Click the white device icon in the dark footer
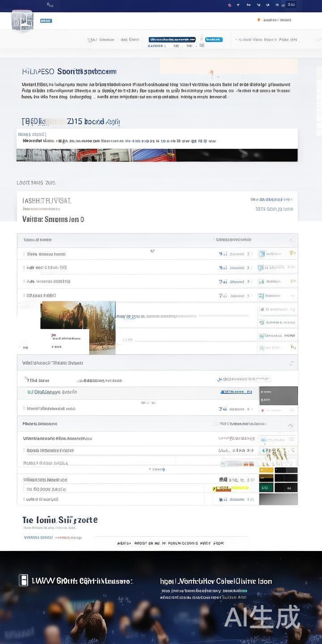The image size is (322, 644). pos(23,580)
